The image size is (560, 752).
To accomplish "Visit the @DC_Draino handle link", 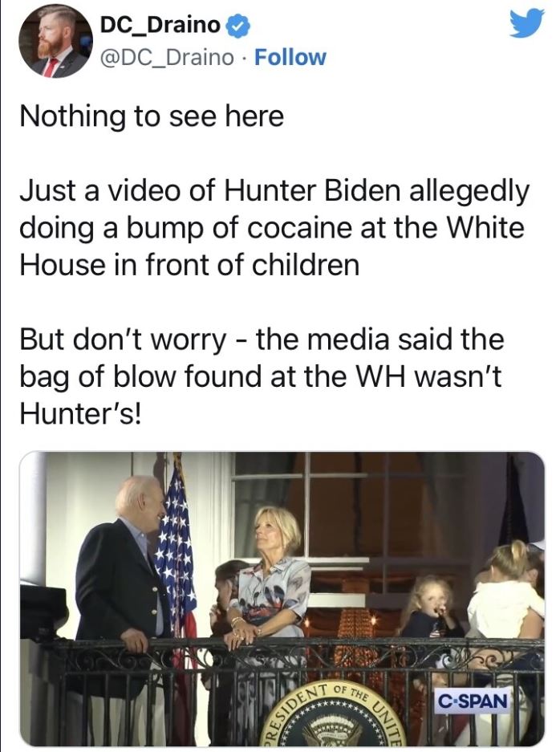I will coord(166,58).
